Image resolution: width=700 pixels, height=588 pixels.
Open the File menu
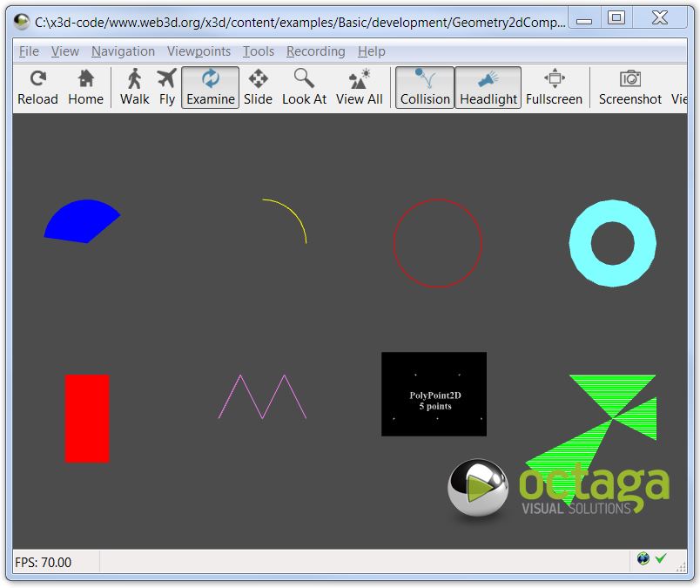tap(29, 51)
